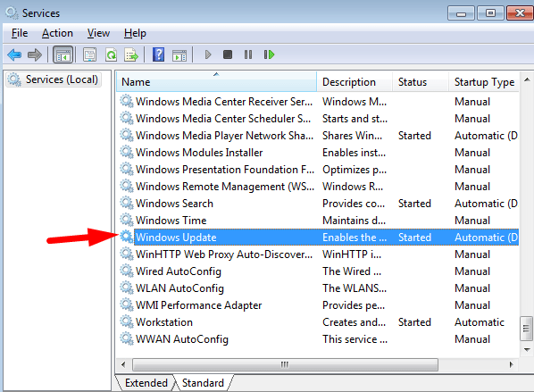Open the File menu
Screen dimensions: 534x392
point(20,33)
